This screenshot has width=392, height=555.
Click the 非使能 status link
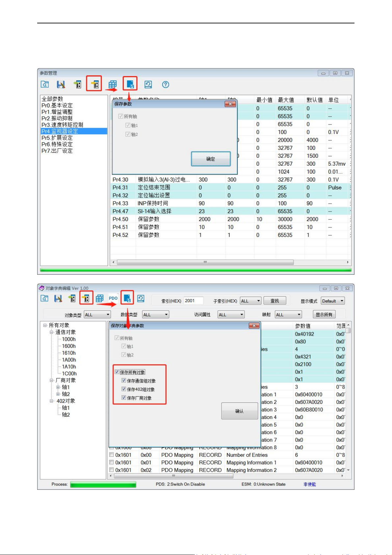pyautogui.click(x=309, y=484)
